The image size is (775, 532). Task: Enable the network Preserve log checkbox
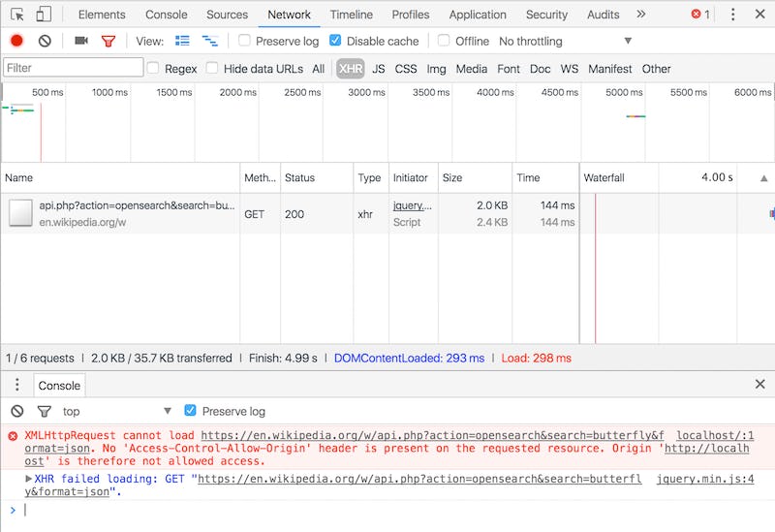244,40
